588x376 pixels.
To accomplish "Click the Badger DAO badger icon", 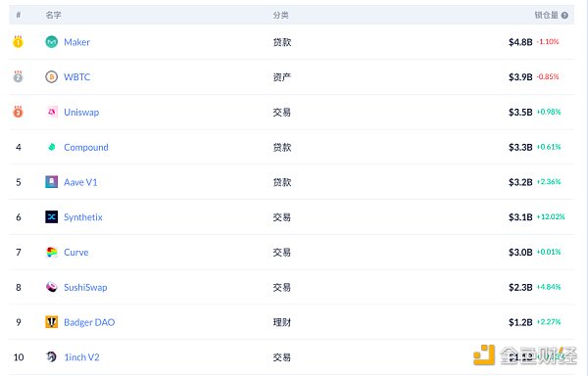I will point(51,322).
